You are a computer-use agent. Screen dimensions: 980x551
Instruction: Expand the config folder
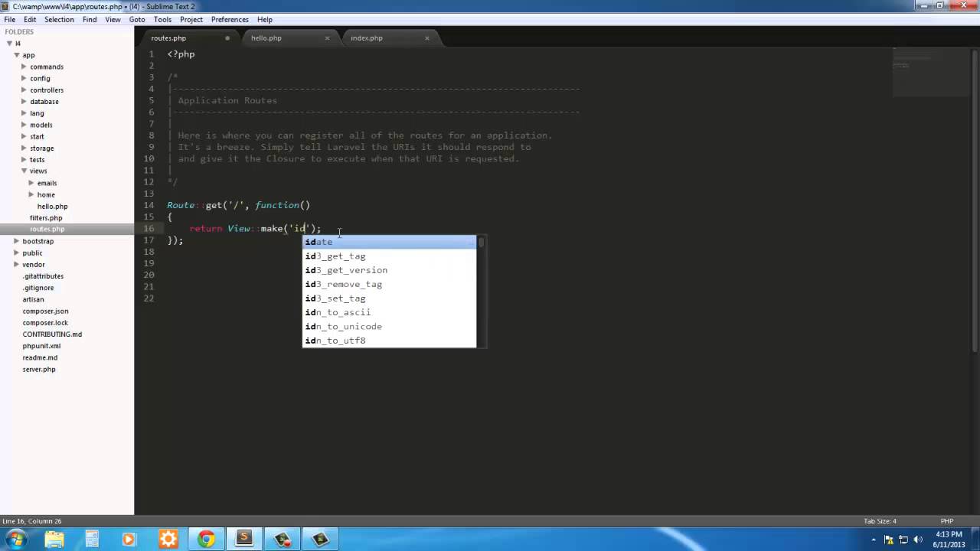24,78
